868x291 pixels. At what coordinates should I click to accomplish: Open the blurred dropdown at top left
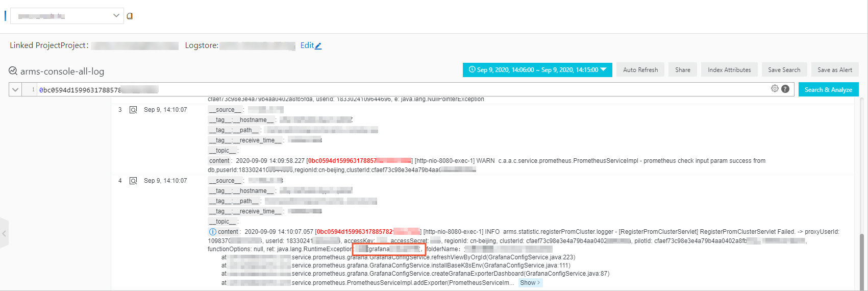coord(67,16)
